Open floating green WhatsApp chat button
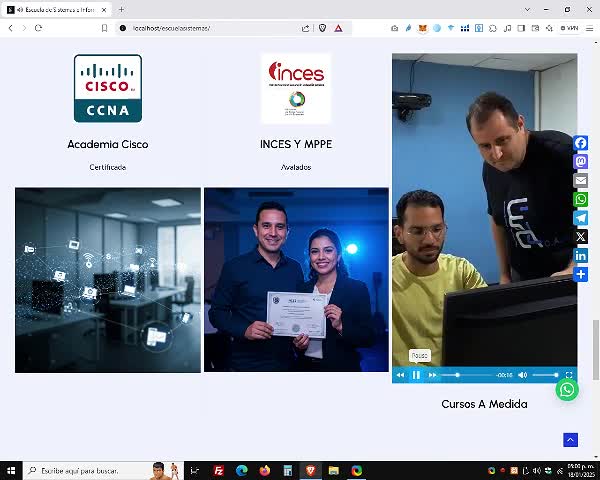600x480 pixels. 567,390
